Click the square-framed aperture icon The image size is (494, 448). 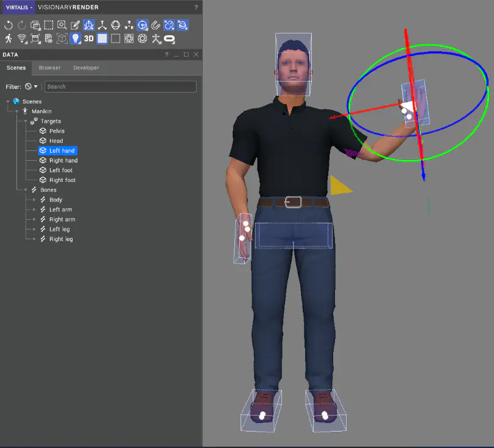(129, 39)
